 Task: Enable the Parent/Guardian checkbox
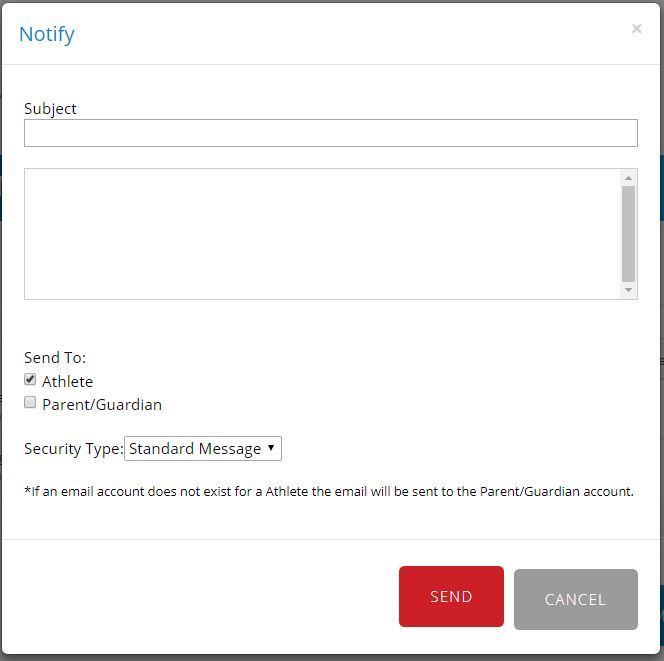(x=30, y=402)
